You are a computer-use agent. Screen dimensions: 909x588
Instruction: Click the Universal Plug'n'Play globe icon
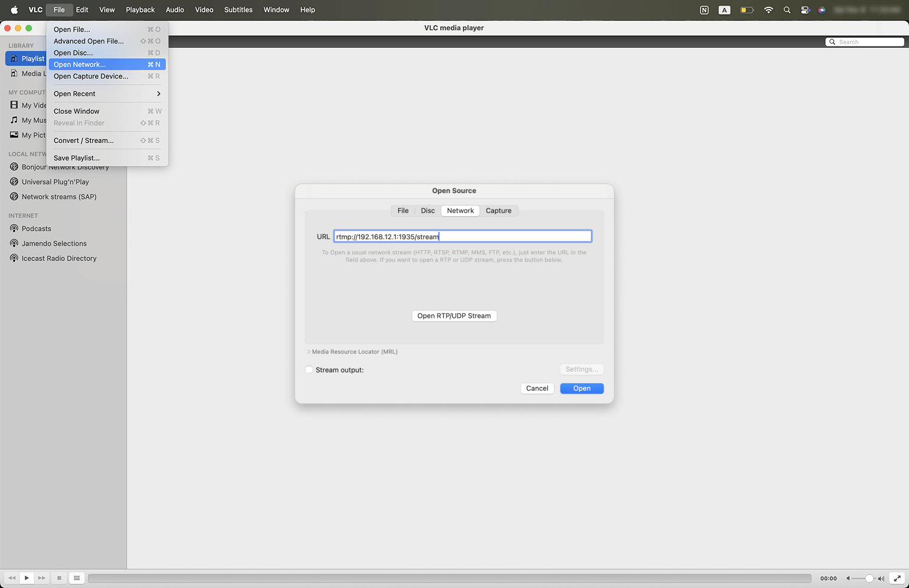tap(14, 182)
